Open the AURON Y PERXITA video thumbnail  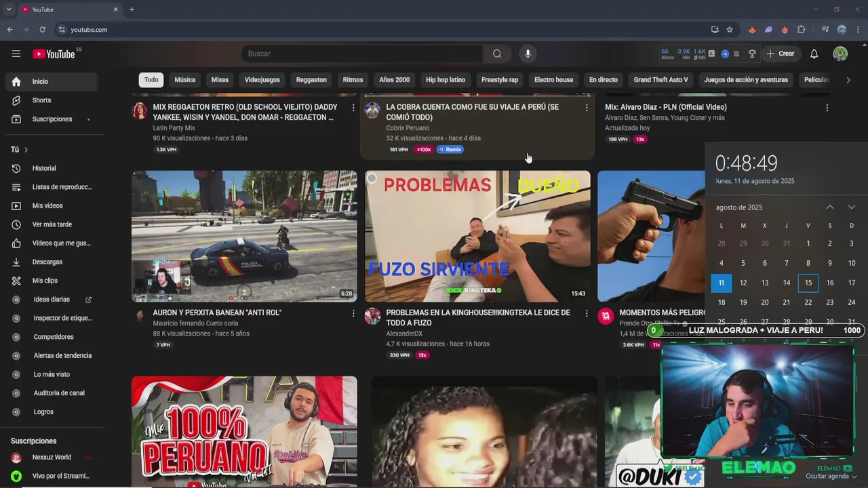[x=244, y=236]
